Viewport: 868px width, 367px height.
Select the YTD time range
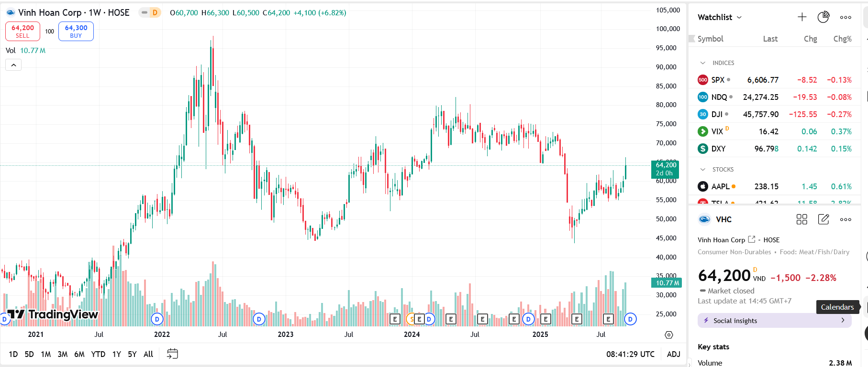pos(98,354)
